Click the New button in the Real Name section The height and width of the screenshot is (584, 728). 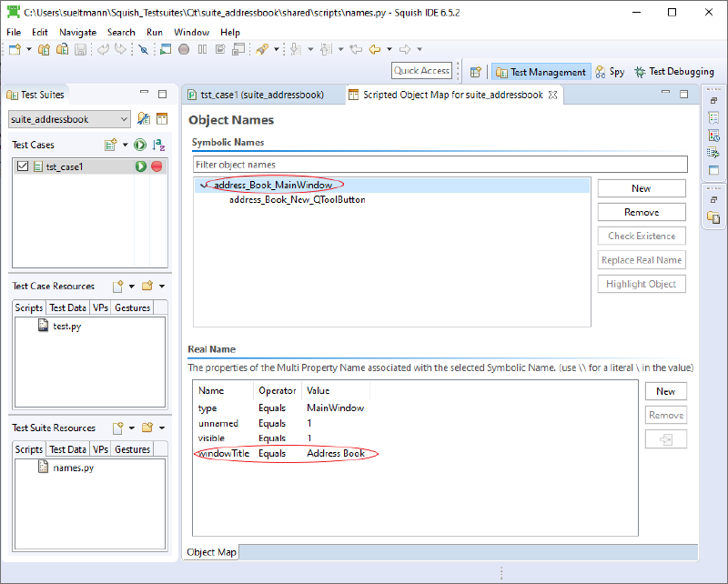tap(665, 391)
